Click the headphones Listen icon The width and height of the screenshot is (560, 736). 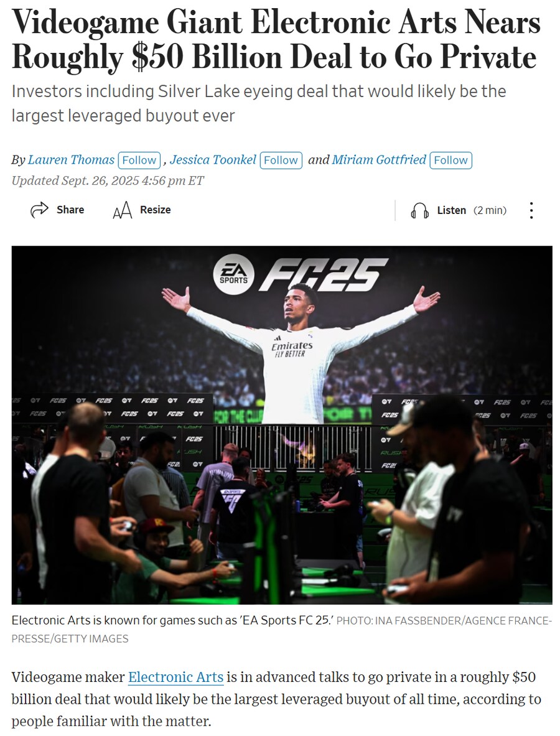tap(419, 211)
